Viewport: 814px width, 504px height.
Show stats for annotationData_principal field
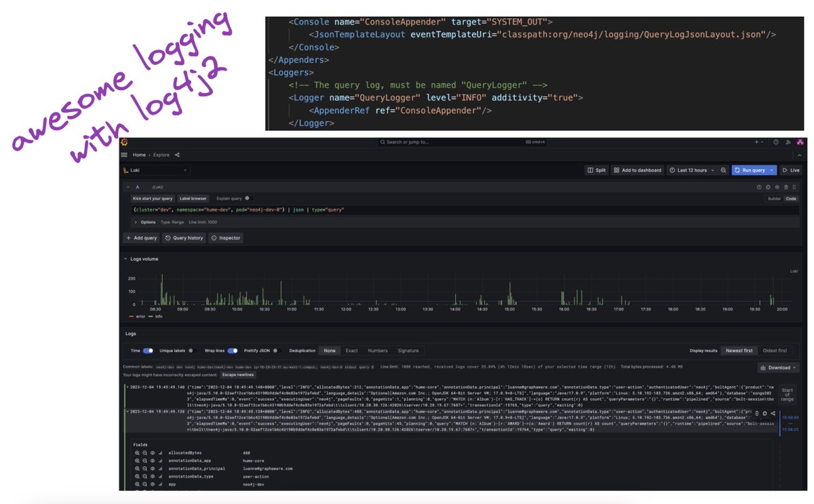click(x=160, y=469)
